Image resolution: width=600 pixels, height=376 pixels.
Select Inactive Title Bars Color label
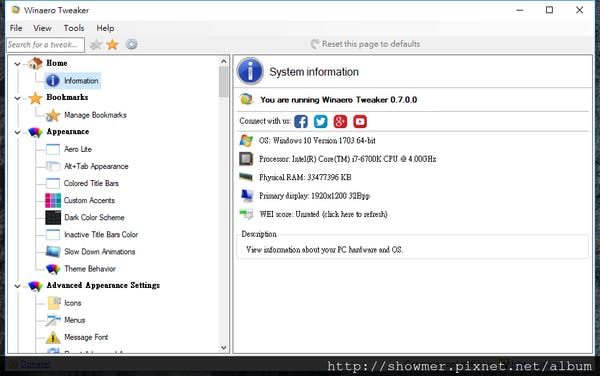[x=101, y=234]
